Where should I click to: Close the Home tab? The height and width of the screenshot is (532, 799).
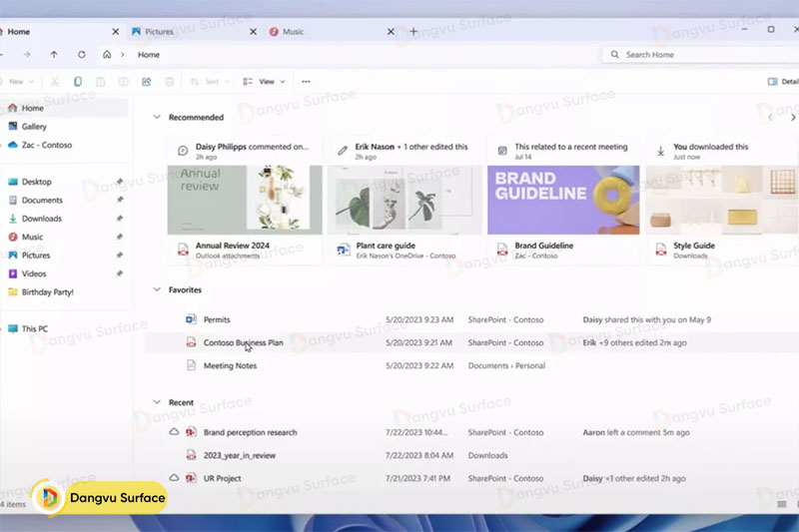point(116,32)
